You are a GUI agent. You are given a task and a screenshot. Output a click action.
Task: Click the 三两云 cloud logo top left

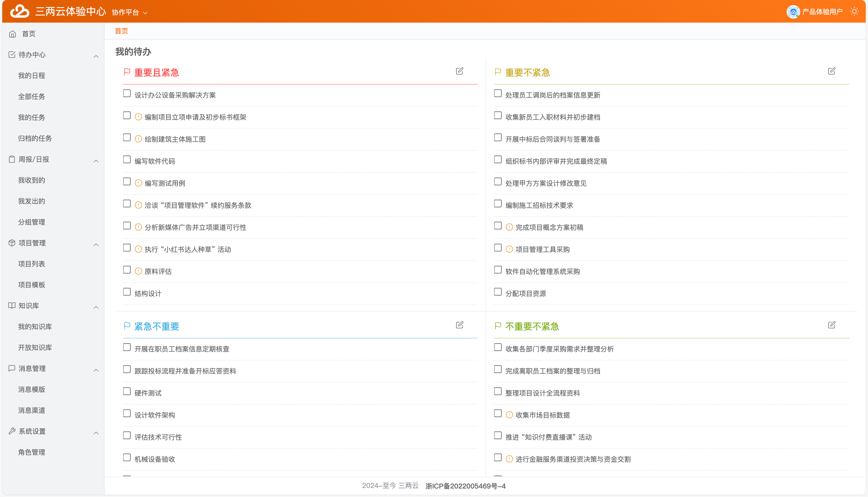(19, 11)
